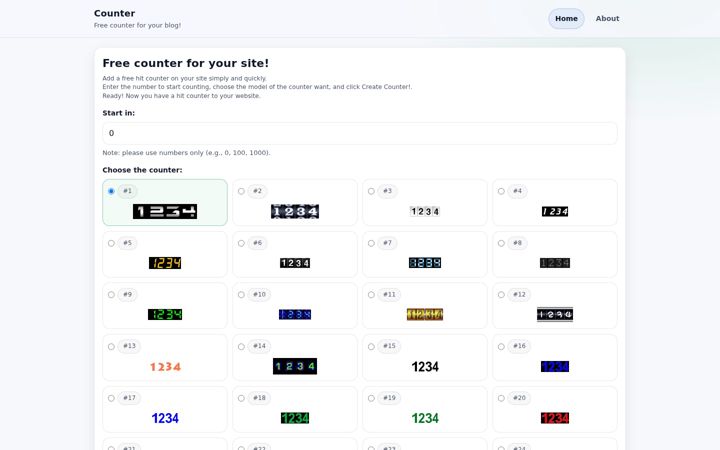Select radio button for counter #7

pyautogui.click(x=371, y=243)
